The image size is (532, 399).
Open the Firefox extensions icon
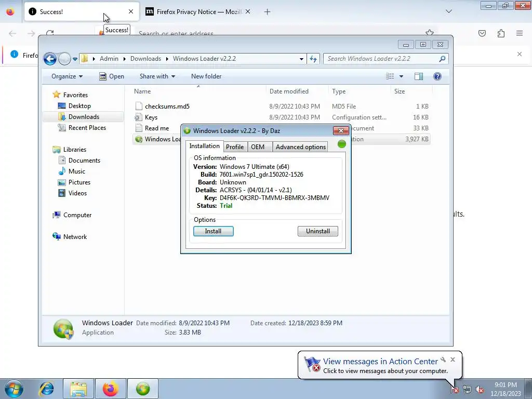pyautogui.click(x=501, y=33)
